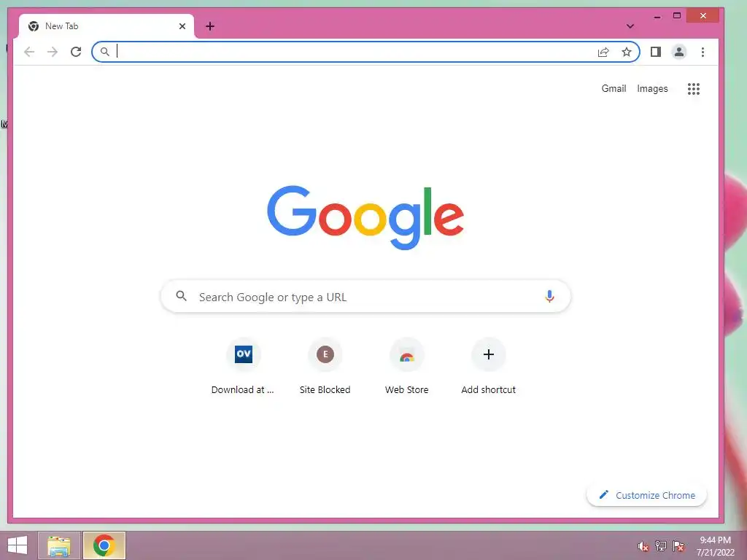The image size is (747, 560).
Task: Click the magnifier inside Google search box
Action: pos(181,296)
